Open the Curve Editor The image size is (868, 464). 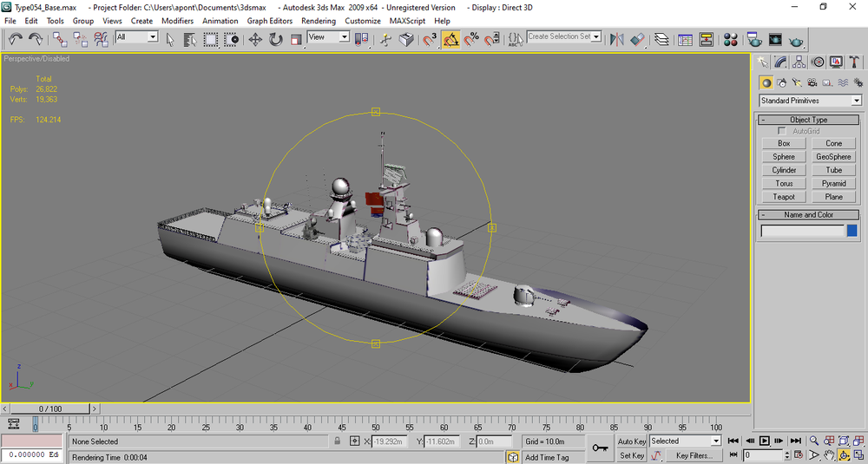(686, 39)
